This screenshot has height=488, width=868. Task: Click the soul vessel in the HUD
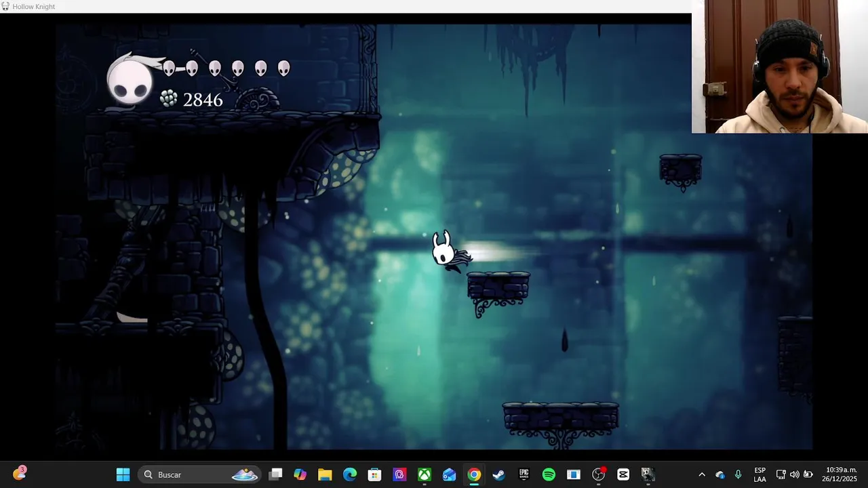(130, 81)
